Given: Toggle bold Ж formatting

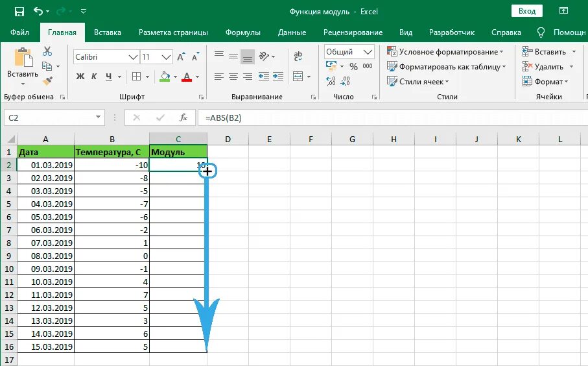Looking at the screenshot, I should pos(80,77).
